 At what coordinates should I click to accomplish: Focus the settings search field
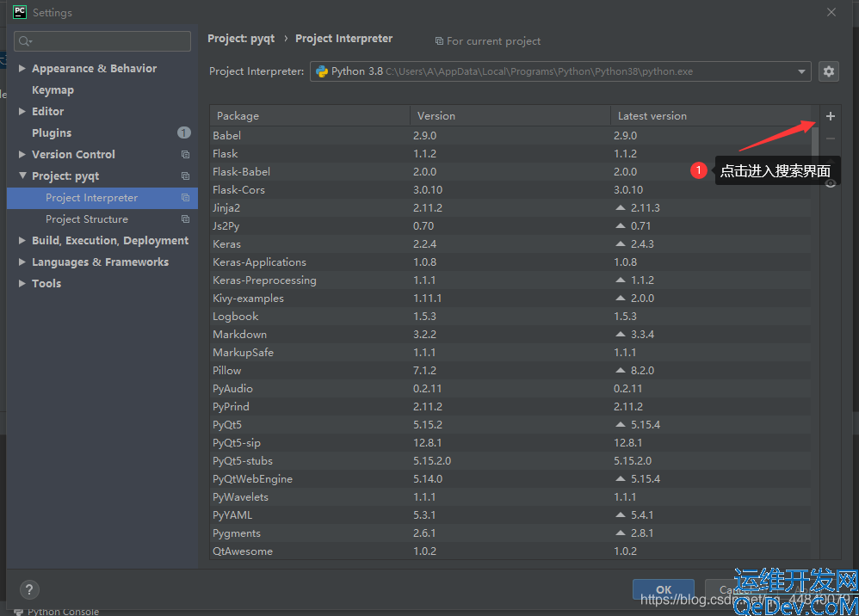[x=102, y=41]
